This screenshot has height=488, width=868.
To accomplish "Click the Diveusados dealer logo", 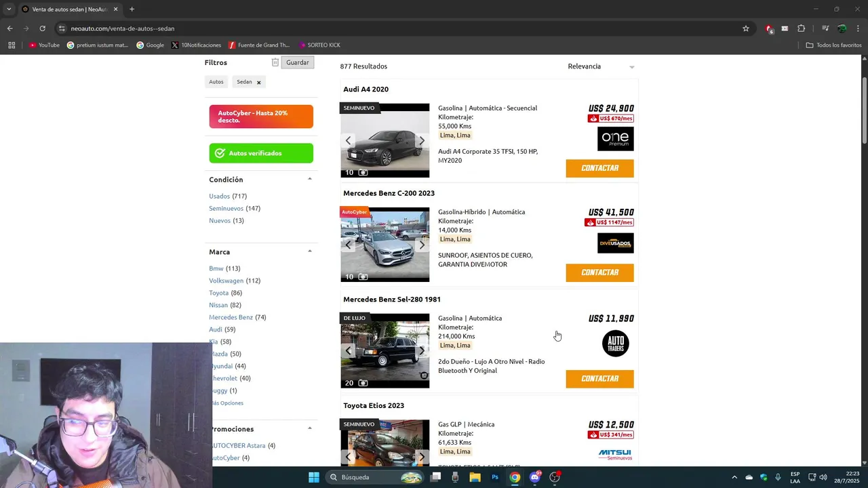I will (616, 243).
